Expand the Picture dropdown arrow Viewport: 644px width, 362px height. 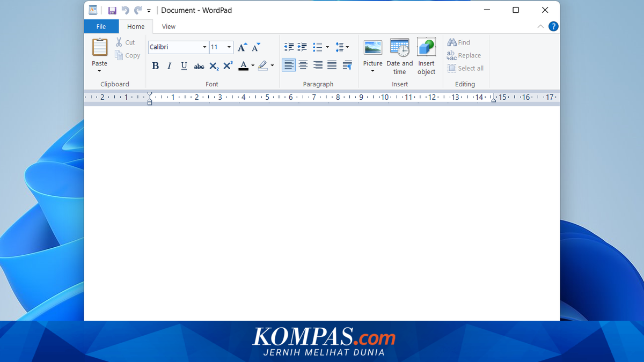point(373,71)
